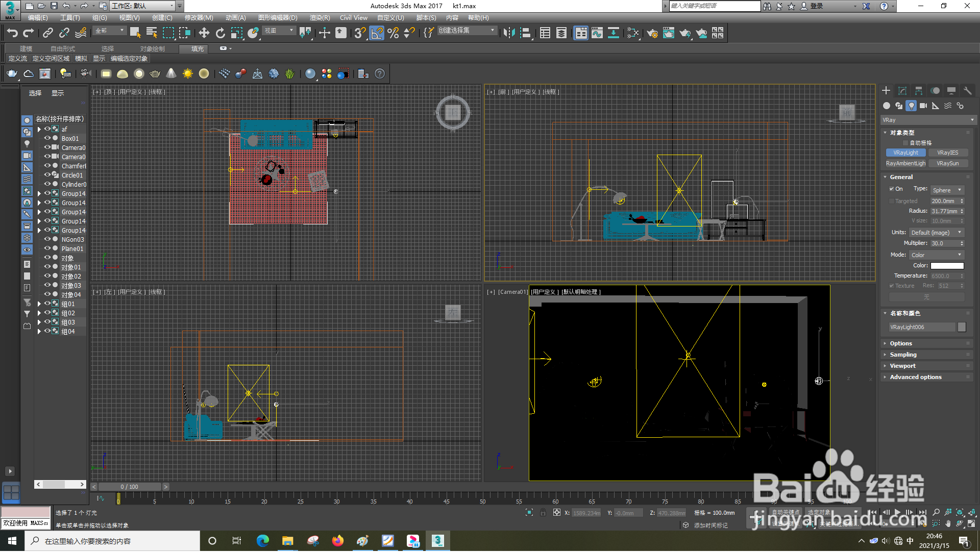Open the Mode Color dropdown
Viewport: 980px width, 552px height.
click(937, 255)
